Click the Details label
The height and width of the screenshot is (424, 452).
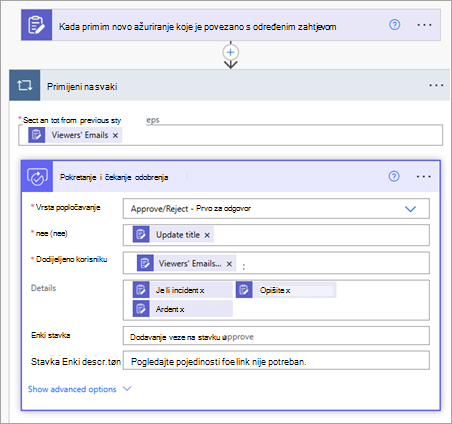tap(43, 288)
